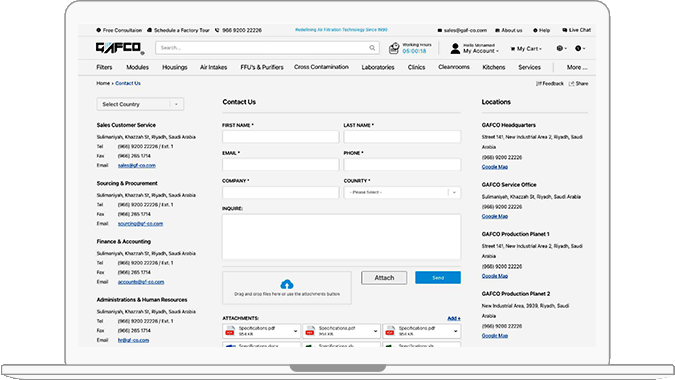
Task: Click the cloud upload icon
Action: coord(287,284)
